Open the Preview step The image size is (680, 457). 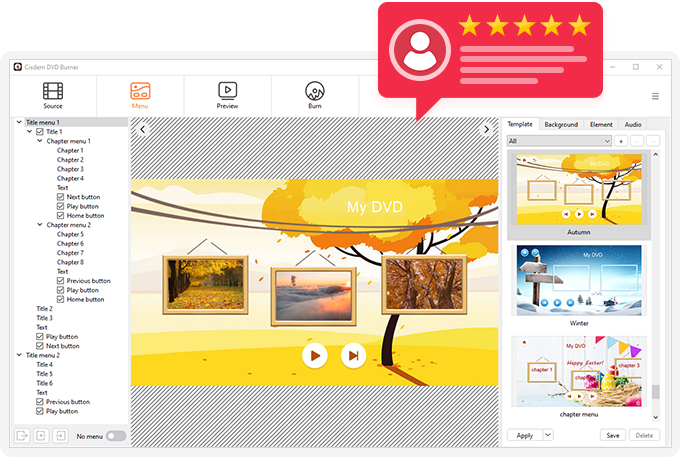click(227, 95)
